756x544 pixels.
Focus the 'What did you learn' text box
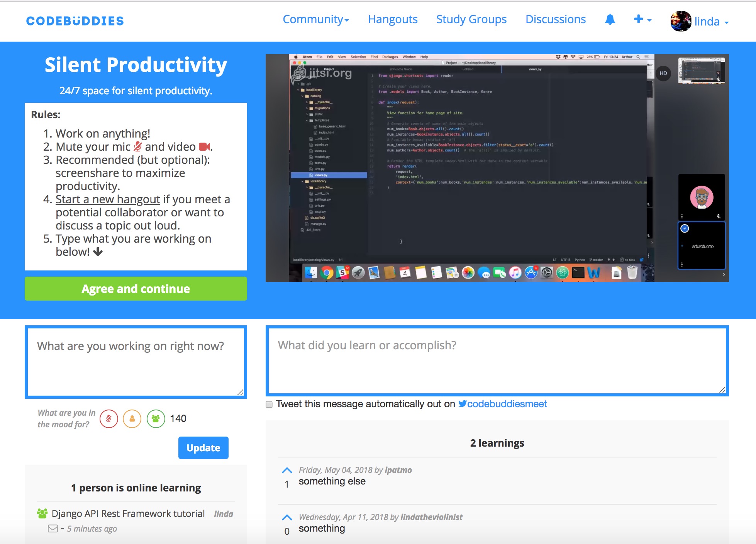497,361
